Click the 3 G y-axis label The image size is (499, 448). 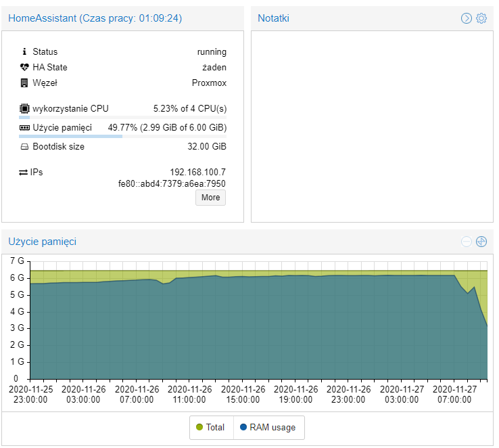[17, 328]
